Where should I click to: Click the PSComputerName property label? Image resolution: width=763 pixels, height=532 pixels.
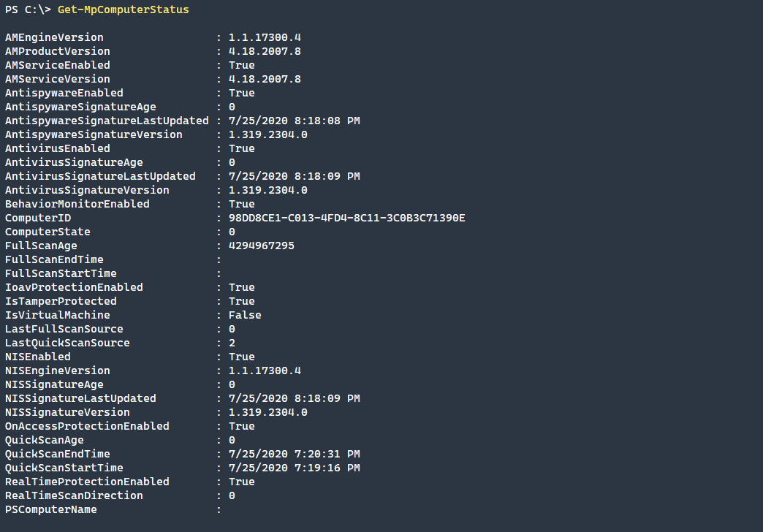point(50,509)
